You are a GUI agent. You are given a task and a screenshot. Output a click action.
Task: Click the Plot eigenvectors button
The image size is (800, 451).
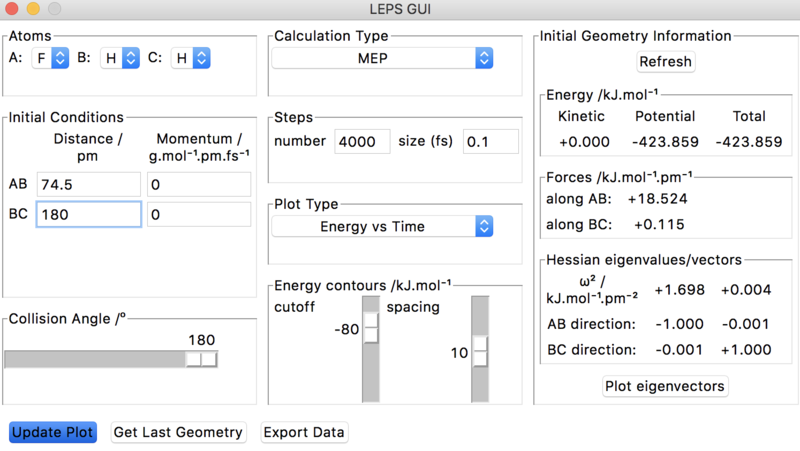(666, 386)
